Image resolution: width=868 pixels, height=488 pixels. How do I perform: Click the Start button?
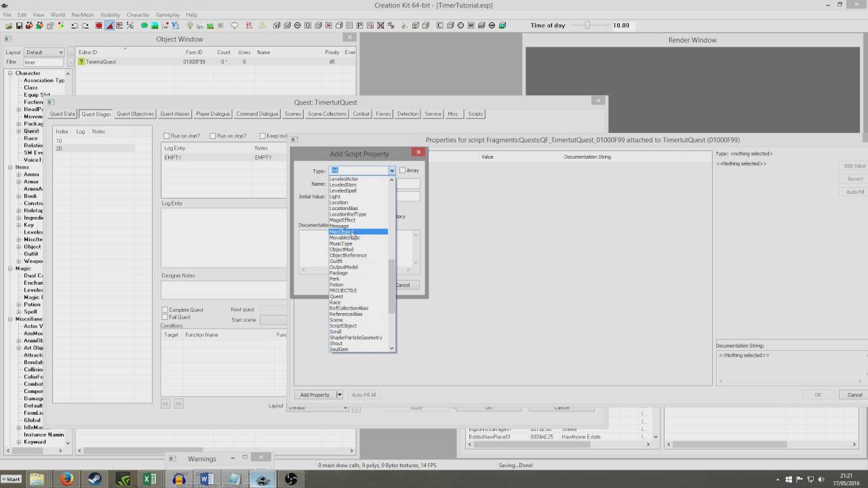point(12,479)
